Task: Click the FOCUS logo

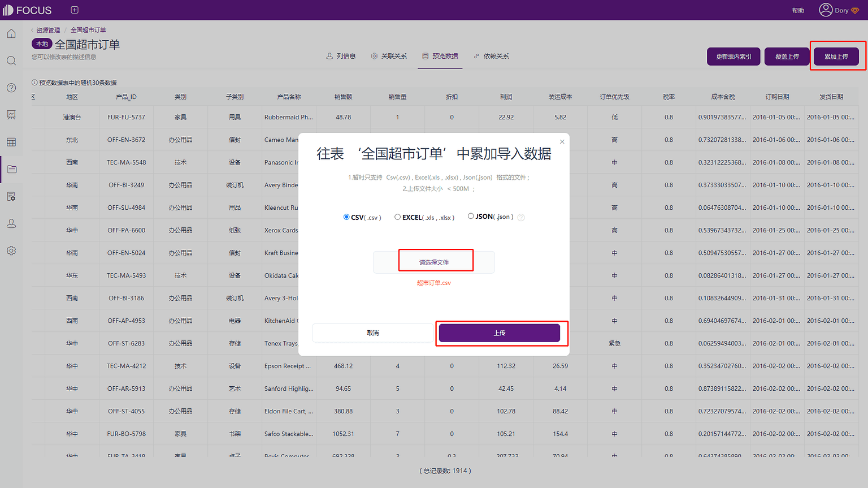Action: (27, 10)
